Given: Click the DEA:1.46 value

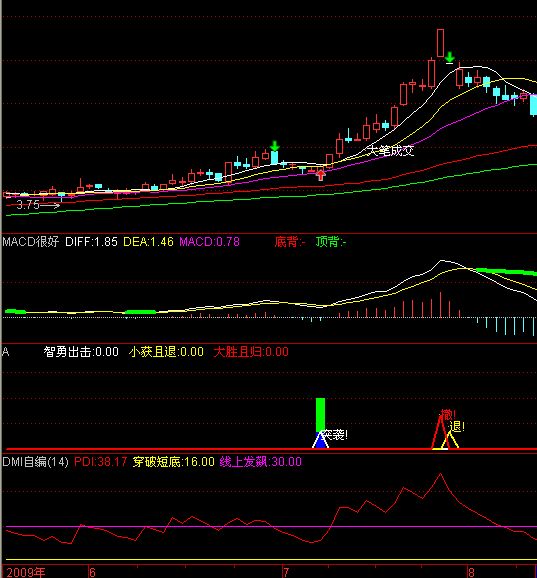Looking at the screenshot, I should click(x=148, y=242).
